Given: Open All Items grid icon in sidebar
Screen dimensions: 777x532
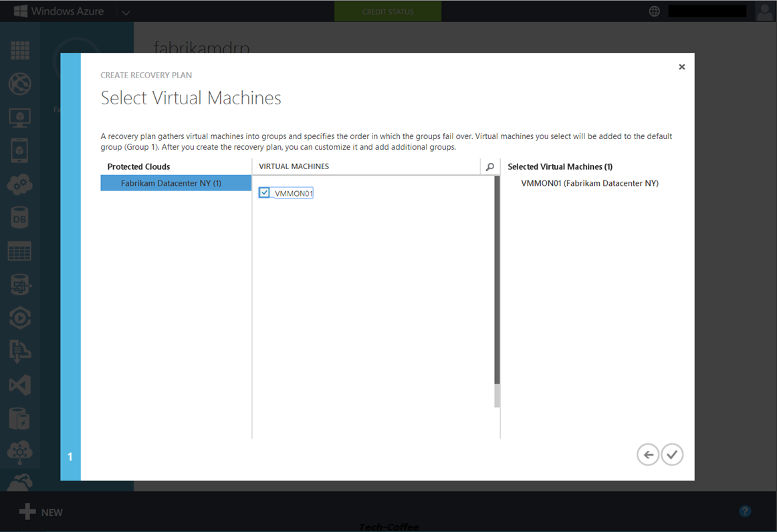Looking at the screenshot, I should [20, 50].
